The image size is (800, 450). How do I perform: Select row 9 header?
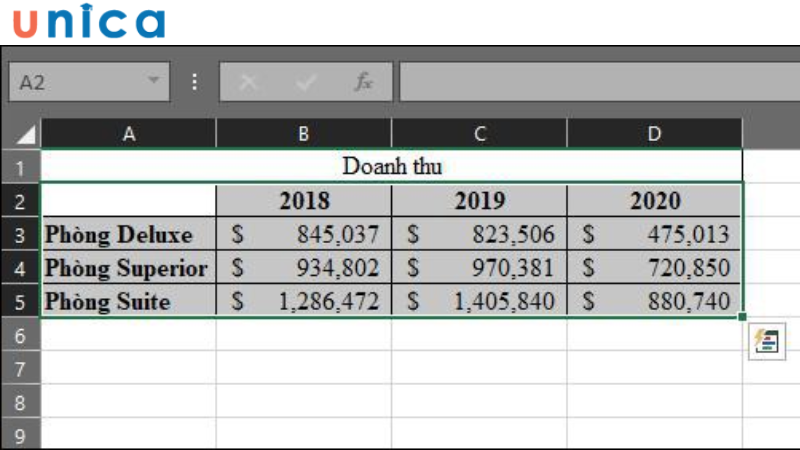pyautogui.click(x=20, y=435)
